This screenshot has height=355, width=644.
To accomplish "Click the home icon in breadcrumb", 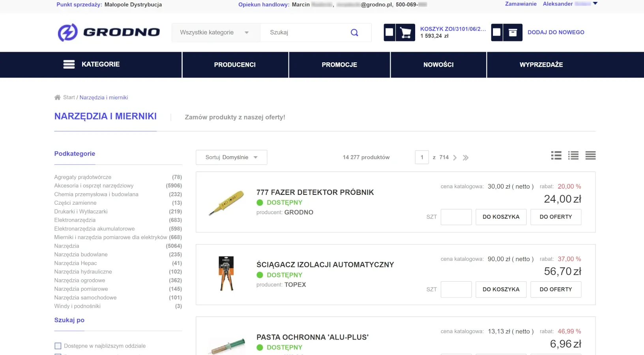I will tap(58, 97).
